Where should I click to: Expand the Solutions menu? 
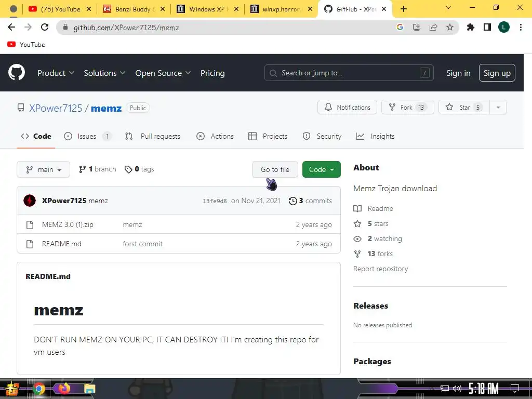104,73
